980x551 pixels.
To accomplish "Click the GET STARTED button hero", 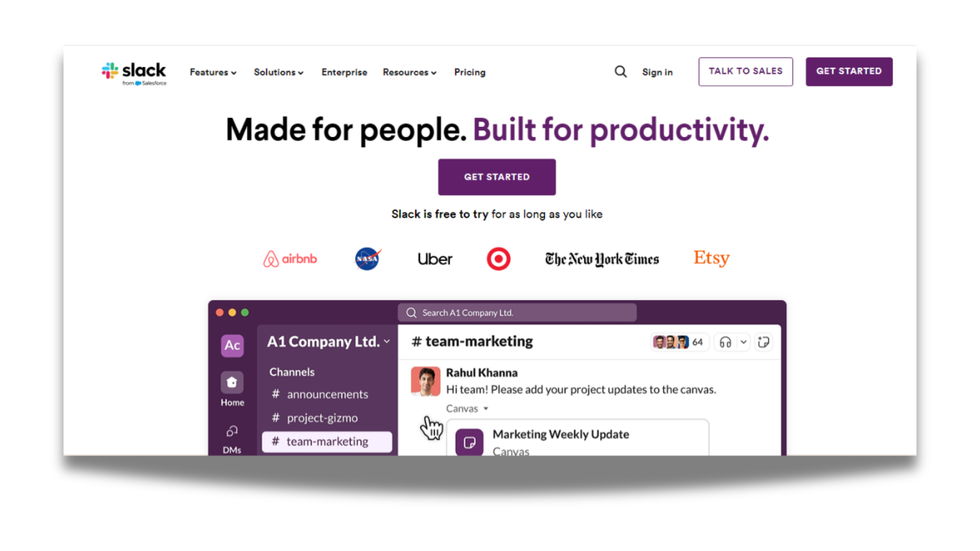I will click(496, 177).
